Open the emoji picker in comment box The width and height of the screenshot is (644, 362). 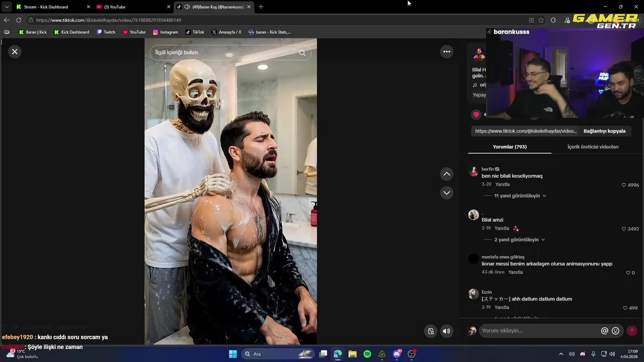pyautogui.click(x=615, y=331)
